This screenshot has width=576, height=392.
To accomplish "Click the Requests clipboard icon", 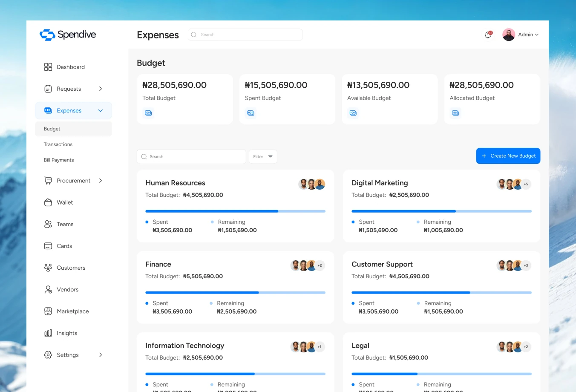I will [48, 89].
